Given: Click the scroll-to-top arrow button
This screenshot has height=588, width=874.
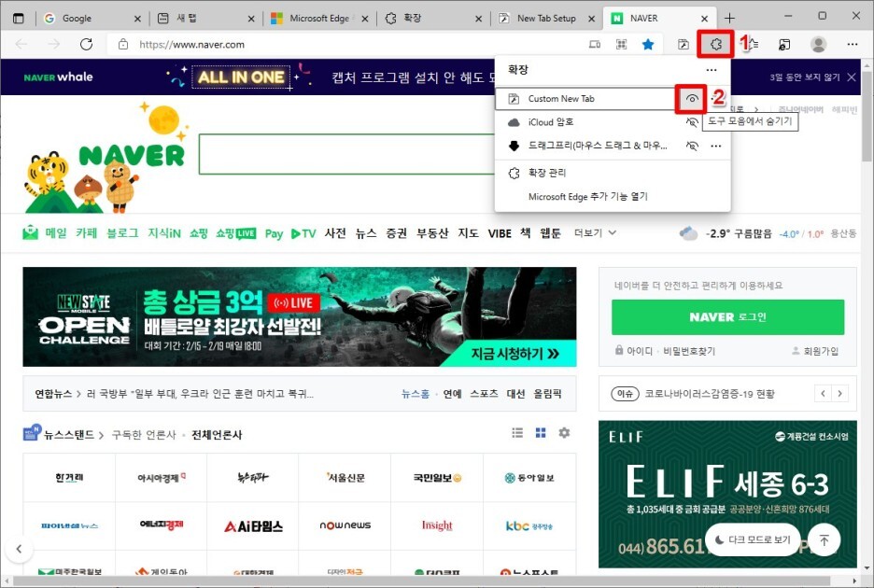Looking at the screenshot, I should coord(824,539).
